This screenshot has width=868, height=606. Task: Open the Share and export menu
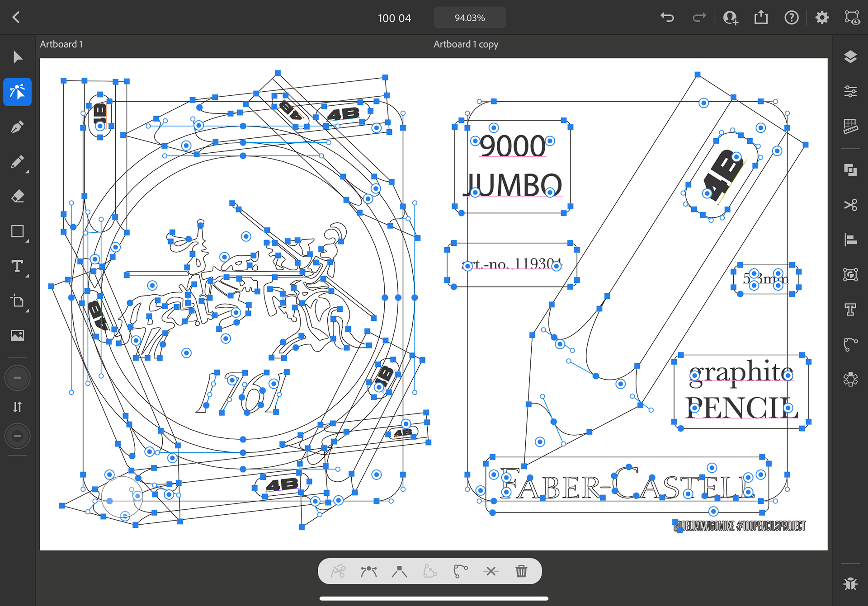click(761, 17)
